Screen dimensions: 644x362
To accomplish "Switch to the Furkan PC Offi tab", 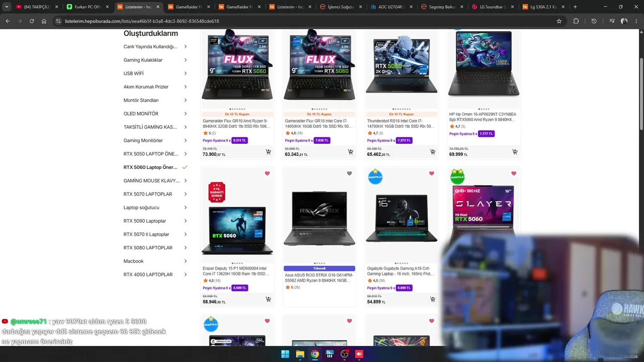I will (88, 7).
